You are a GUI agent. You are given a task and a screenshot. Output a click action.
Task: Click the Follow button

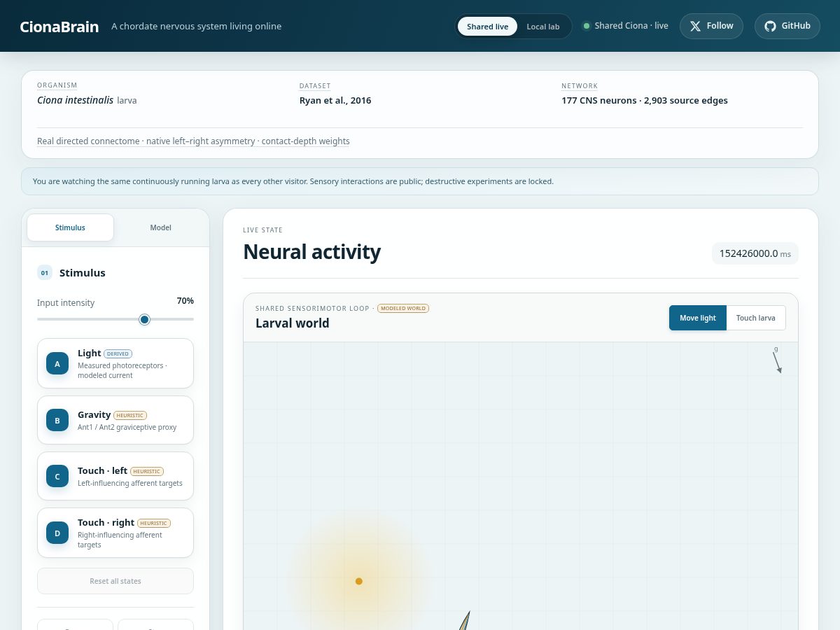(711, 26)
